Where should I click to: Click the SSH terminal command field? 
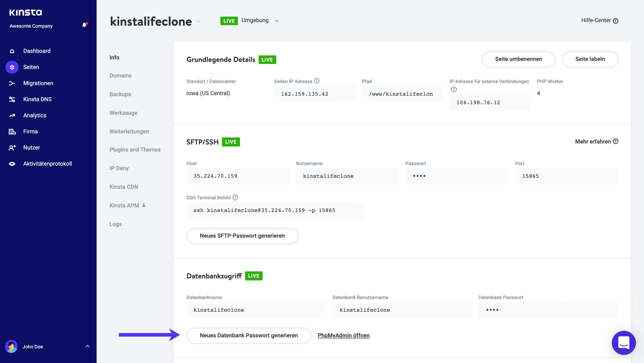(x=275, y=210)
